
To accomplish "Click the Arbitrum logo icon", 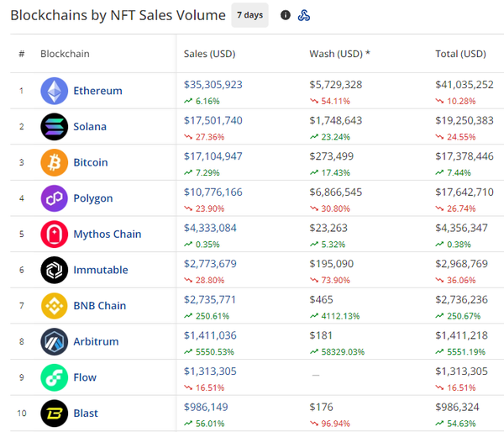I will [55, 341].
